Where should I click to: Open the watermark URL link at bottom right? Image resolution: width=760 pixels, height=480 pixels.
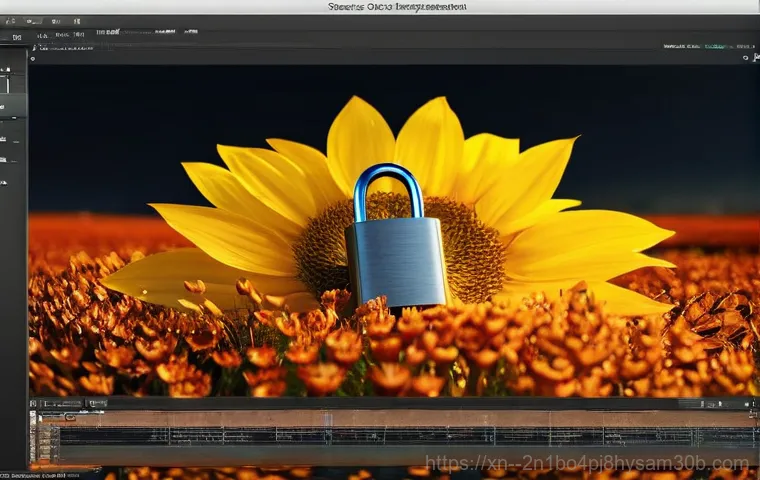point(586,463)
